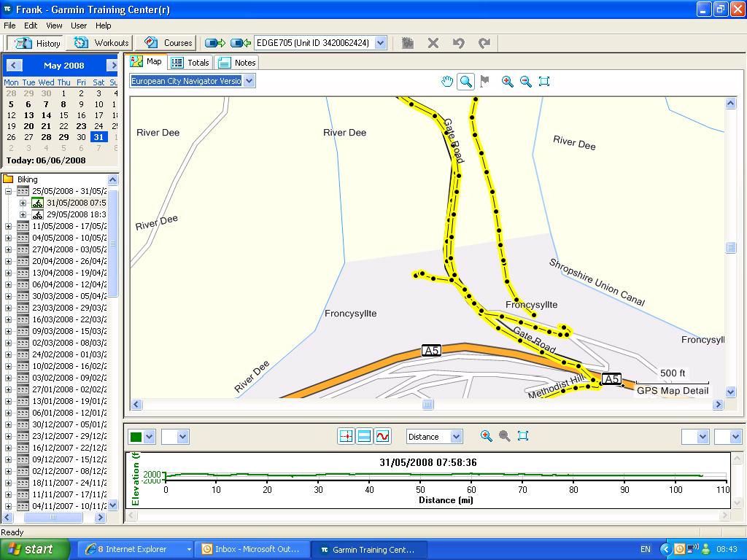This screenshot has width=747, height=560.
Task: Activate the magnifier zoom tool on map
Action: pyautogui.click(x=465, y=82)
